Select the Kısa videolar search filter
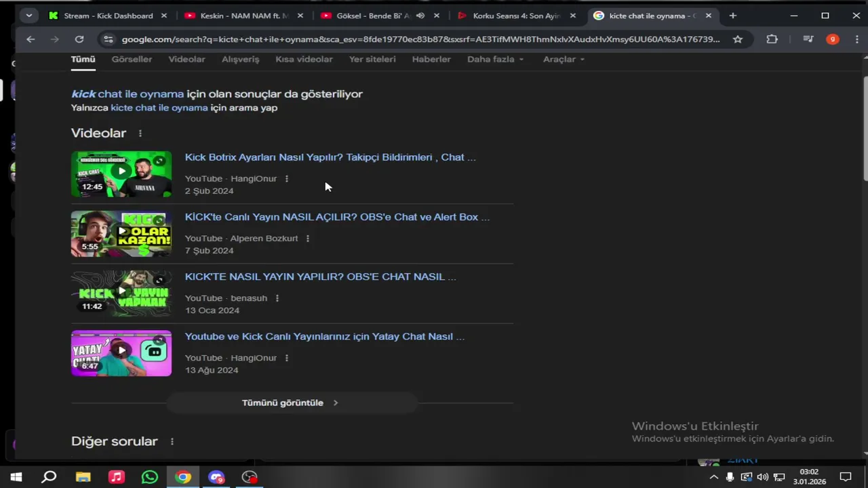Screen dimensions: 868x488 click(304, 59)
